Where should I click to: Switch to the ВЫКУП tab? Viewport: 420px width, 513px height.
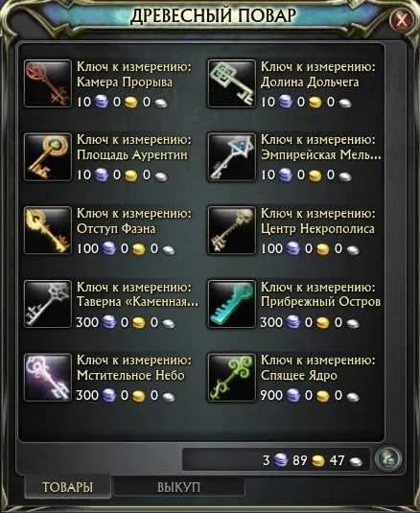pos(178,487)
